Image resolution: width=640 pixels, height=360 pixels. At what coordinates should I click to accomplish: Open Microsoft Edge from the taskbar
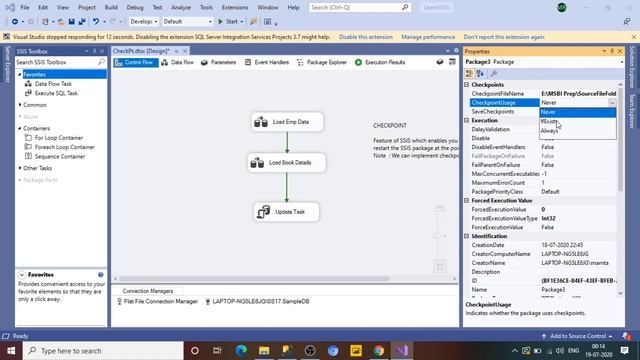tap(241, 351)
